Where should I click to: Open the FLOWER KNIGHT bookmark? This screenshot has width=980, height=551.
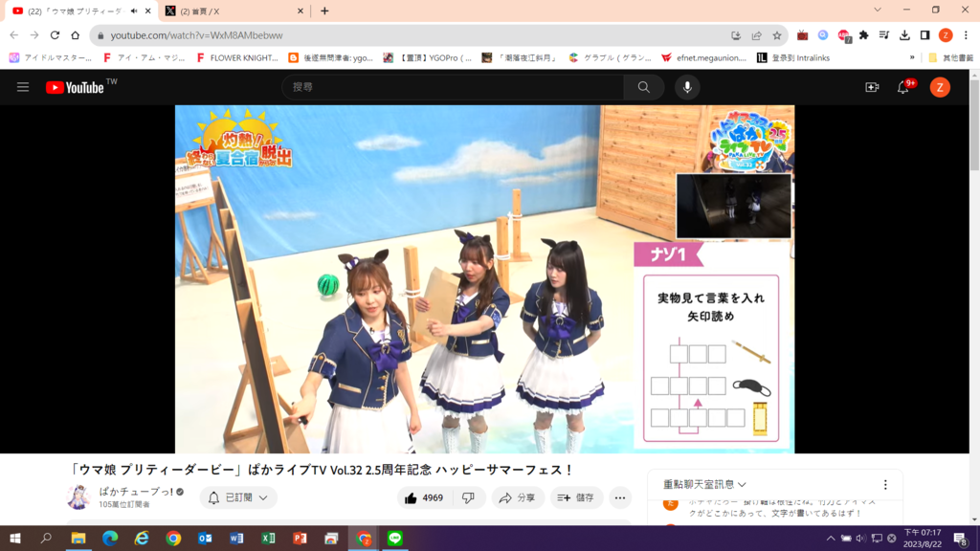tap(237, 58)
